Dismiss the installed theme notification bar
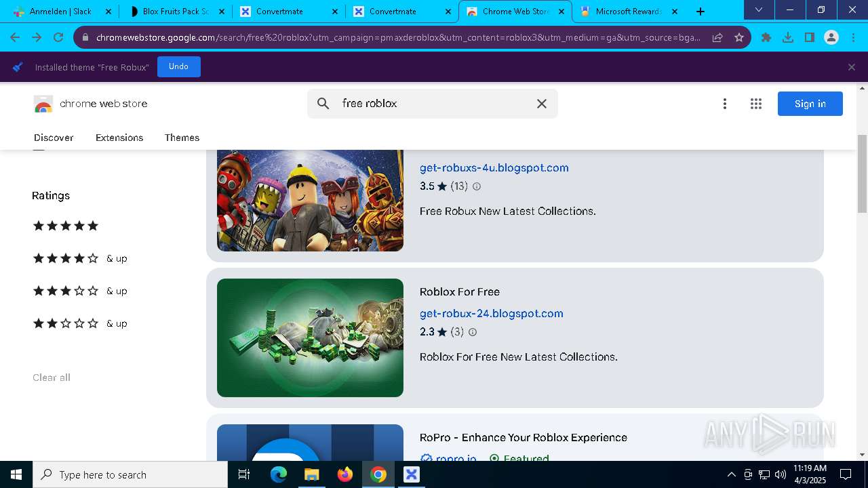Image resolution: width=868 pixels, height=488 pixels. pyautogui.click(x=852, y=67)
